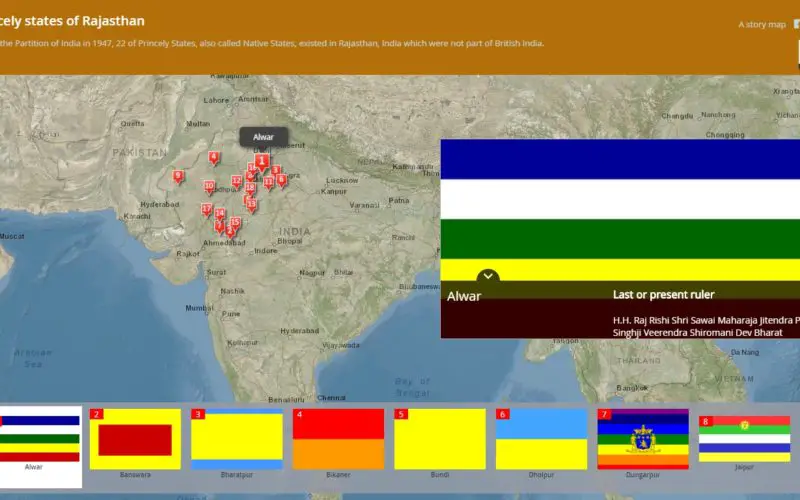This screenshot has width=800, height=500.
Task: Select the Alwar flag thumbnail
Action: (x=40, y=439)
